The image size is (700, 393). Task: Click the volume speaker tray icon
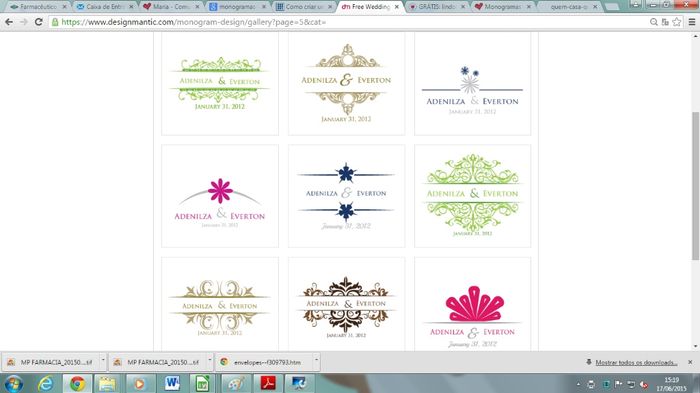click(x=643, y=384)
